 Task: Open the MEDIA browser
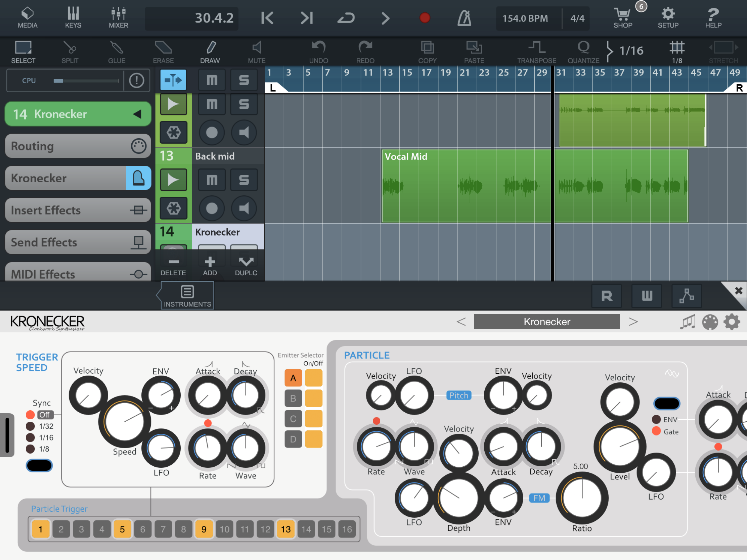click(27, 17)
